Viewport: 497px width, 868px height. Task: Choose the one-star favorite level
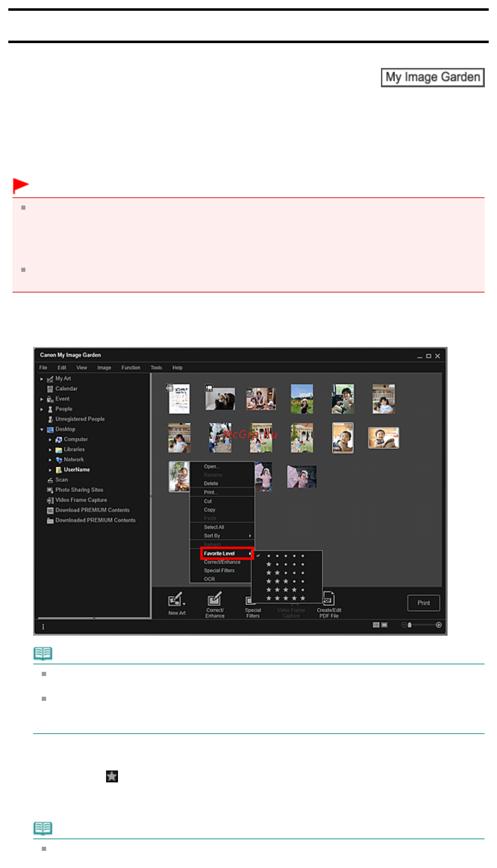tap(285, 565)
